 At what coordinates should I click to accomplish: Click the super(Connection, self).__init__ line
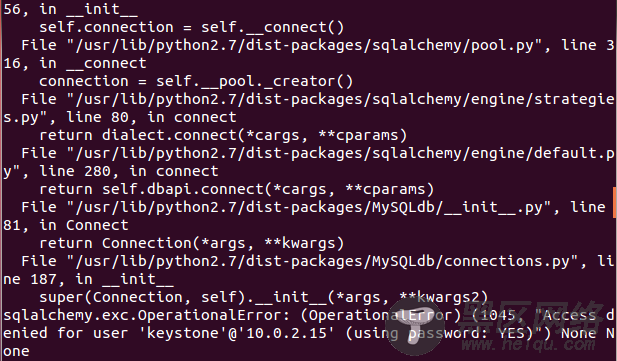(x=264, y=297)
